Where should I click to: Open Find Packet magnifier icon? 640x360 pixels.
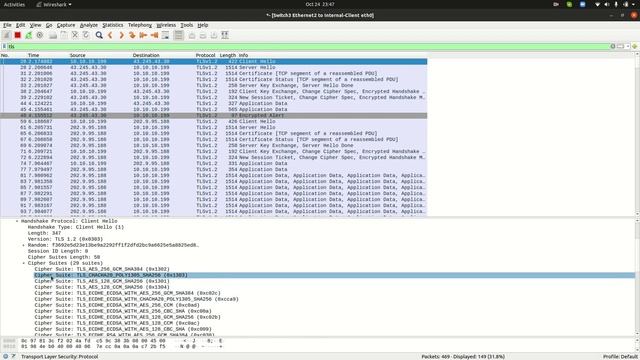point(99,36)
